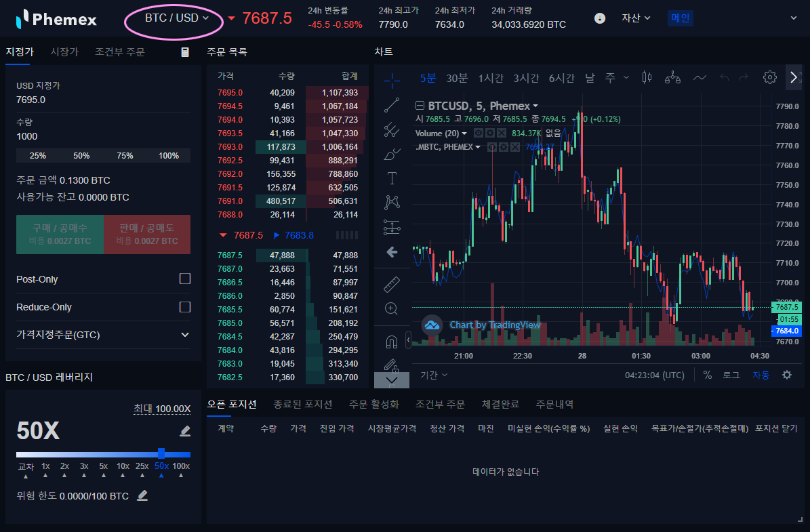Toggle lock all drawings tool
810x532 pixels.
coord(392,366)
